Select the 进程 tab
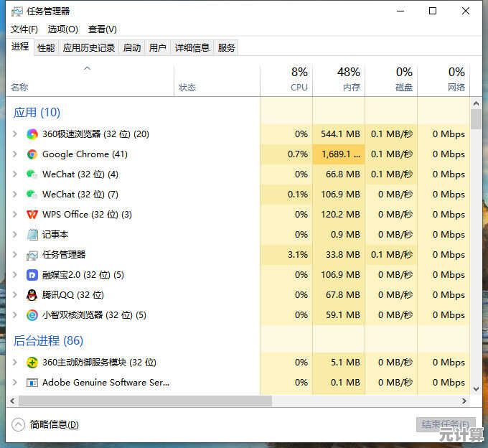Screen dimensions: 488x448 click(x=20, y=47)
